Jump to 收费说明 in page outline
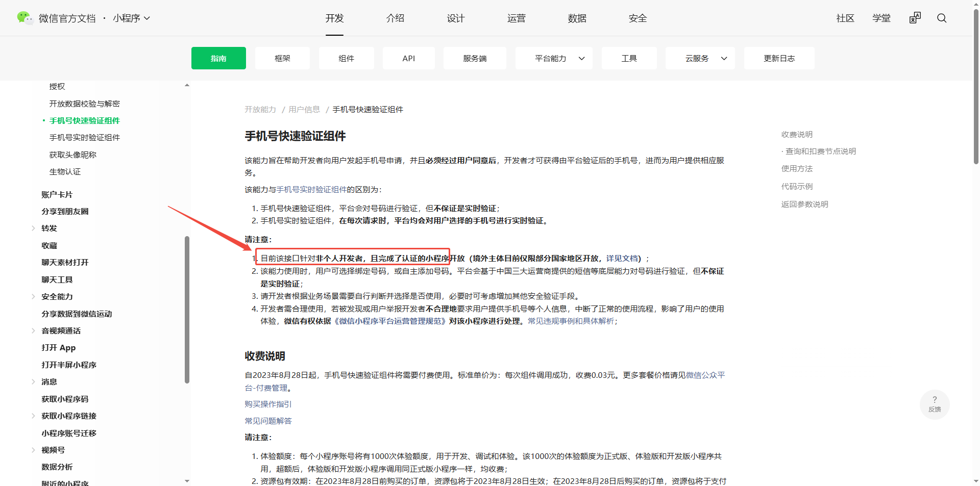 (797, 135)
